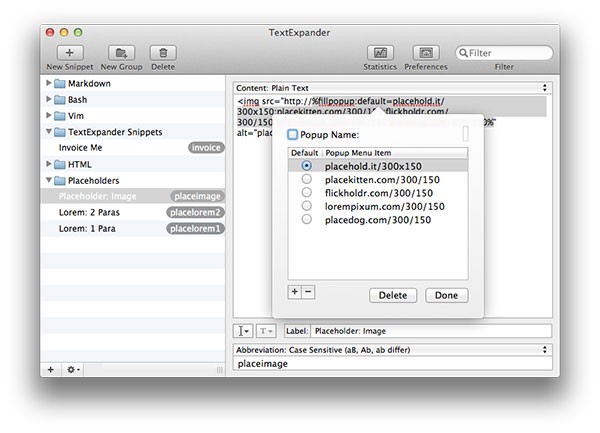Click the sidebar resize grip handle
The width and height of the screenshot is (600, 433).
pos(220,370)
